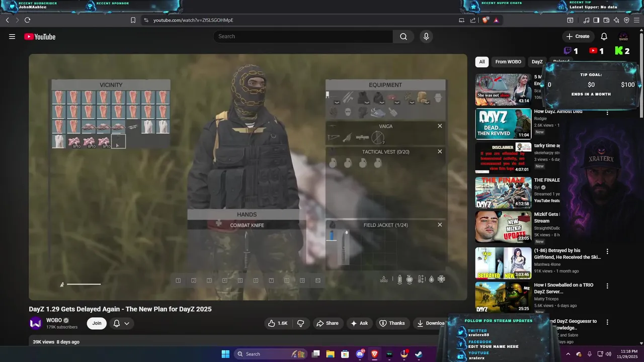Viewport: 644px width, 362px height.
Task: Open the Brave VPN shield icon
Action: pos(626,20)
